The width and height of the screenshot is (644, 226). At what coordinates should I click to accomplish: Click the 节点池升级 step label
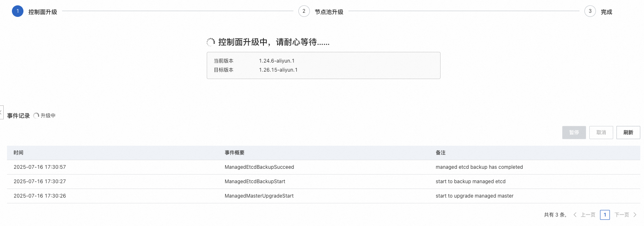pyautogui.click(x=329, y=12)
